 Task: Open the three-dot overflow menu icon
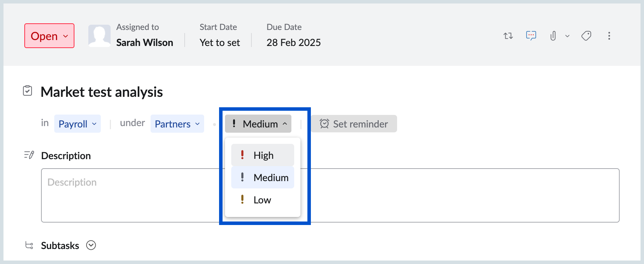(609, 36)
